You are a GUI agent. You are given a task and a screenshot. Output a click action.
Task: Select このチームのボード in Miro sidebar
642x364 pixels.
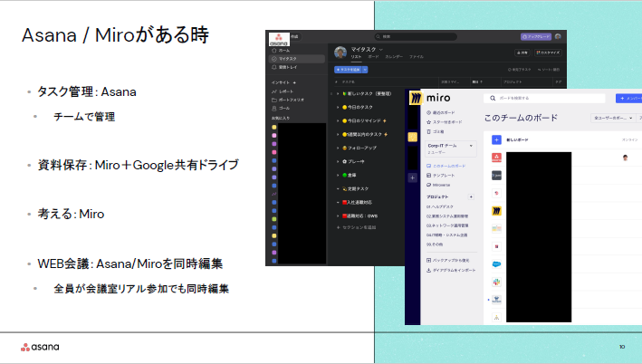click(446, 166)
